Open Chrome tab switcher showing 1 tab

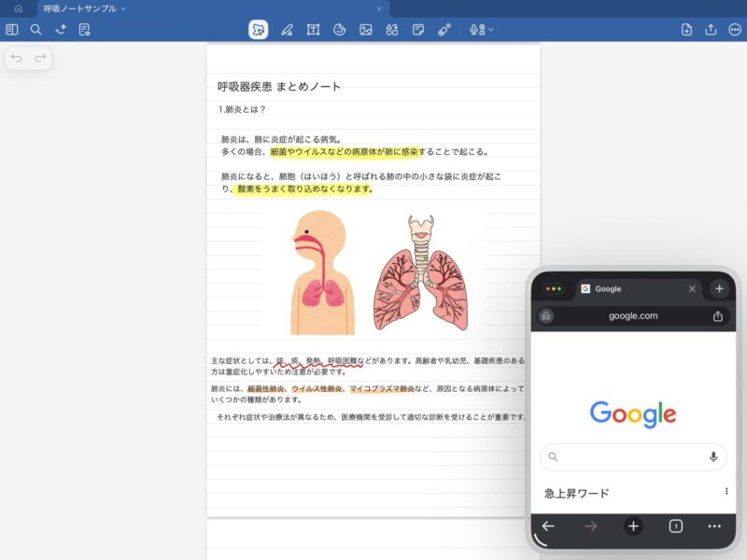click(x=675, y=526)
